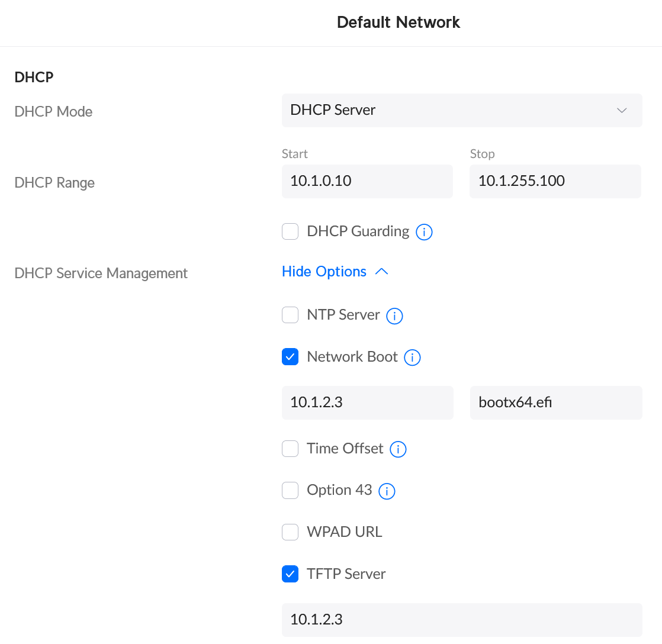662x644 pixels.
Task: Click the TFTP Server address field
Action: [x=461, y=620]
